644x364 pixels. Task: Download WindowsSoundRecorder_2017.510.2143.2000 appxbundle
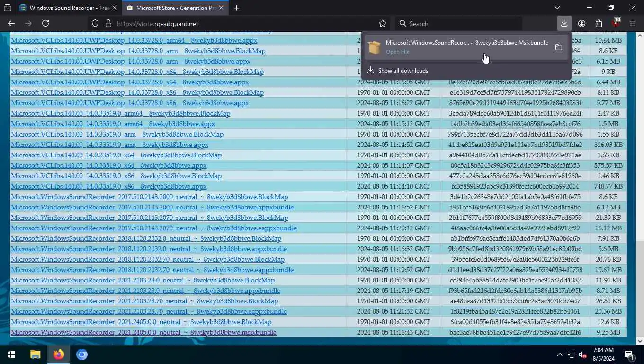click(152, 207)
